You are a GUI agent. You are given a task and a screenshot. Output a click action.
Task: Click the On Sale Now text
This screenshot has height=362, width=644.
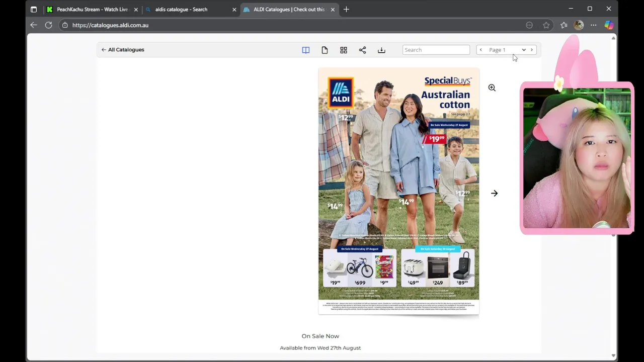tap(320, 336)
